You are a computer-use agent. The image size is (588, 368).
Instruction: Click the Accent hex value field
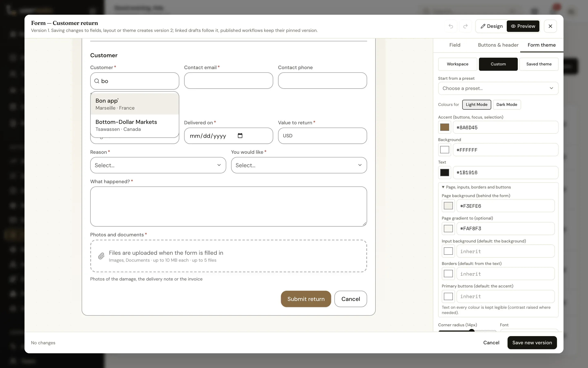pos(506,127)
